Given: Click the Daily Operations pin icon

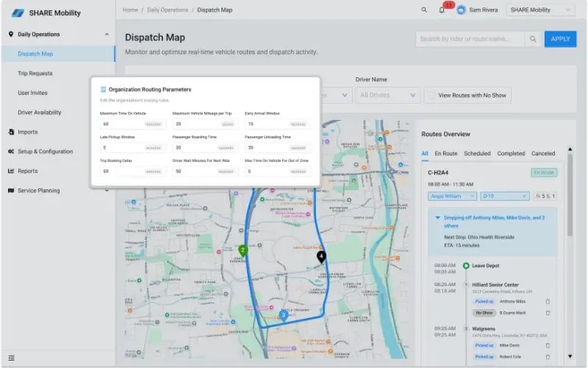Looking at the screenshot, I should pos(11,34).
